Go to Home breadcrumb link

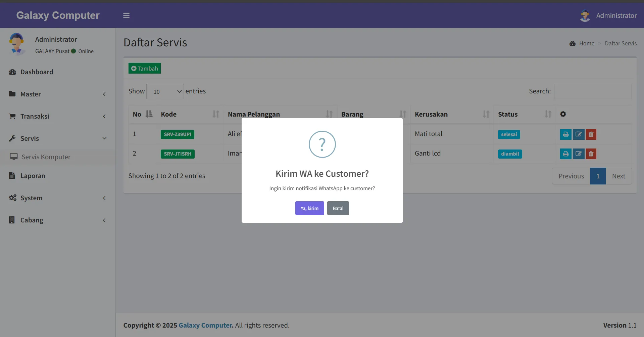[587, 43]
